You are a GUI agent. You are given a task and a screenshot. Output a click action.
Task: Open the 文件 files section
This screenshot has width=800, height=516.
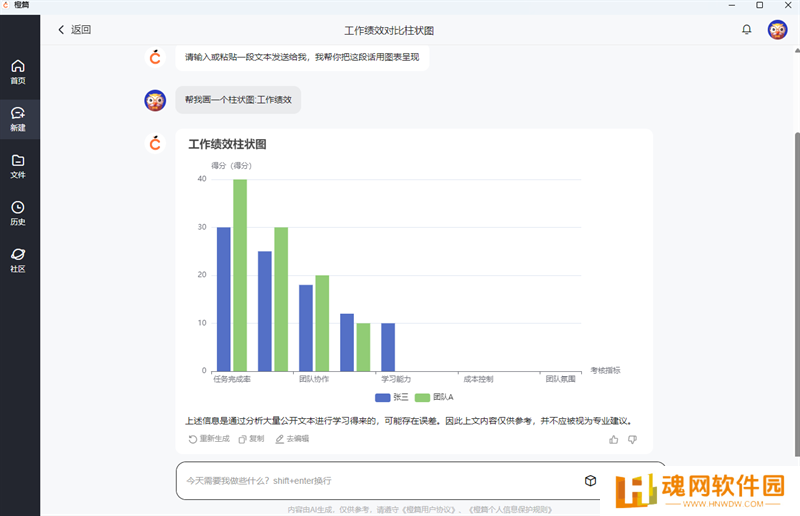(18, 166)
